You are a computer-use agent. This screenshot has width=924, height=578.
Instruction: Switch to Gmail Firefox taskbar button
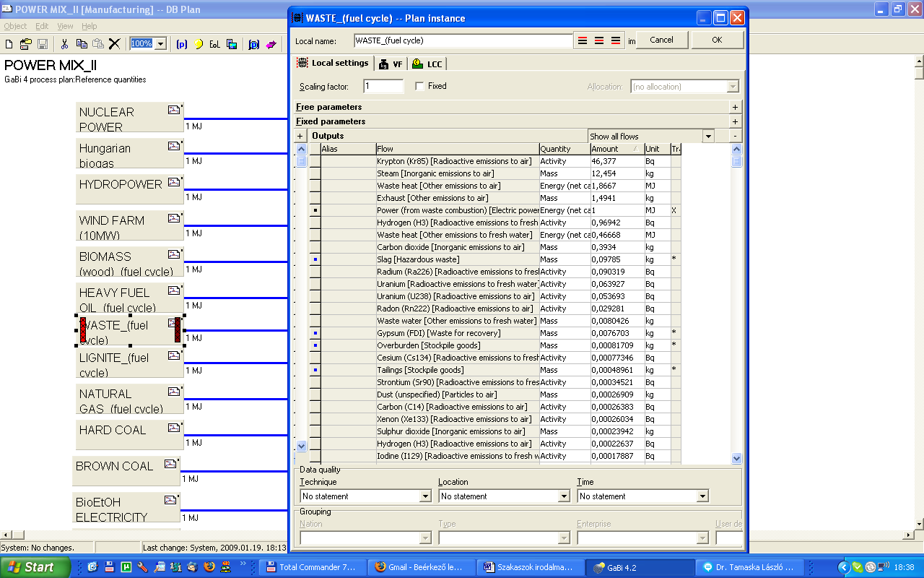click(420, 567)
